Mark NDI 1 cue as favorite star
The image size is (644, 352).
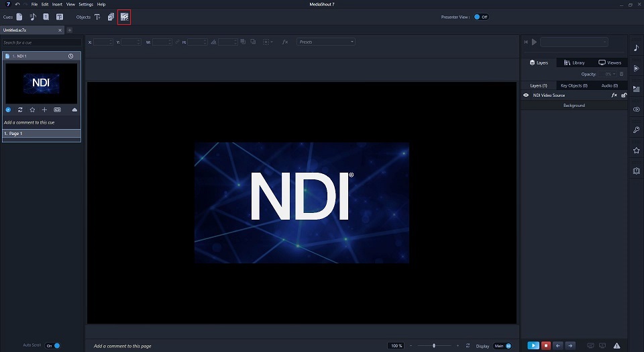(32, 109)
